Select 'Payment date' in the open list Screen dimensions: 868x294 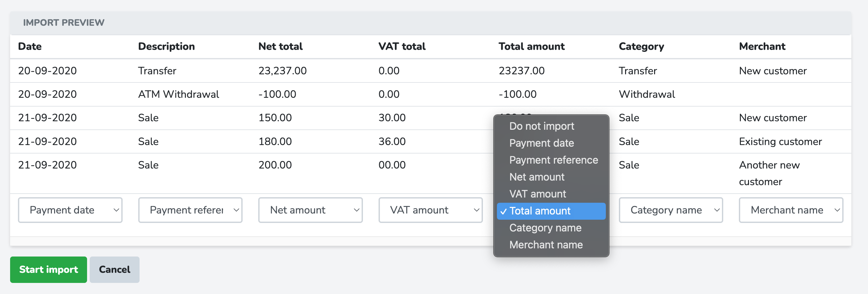pyautogui.click(x=542, y=143)
